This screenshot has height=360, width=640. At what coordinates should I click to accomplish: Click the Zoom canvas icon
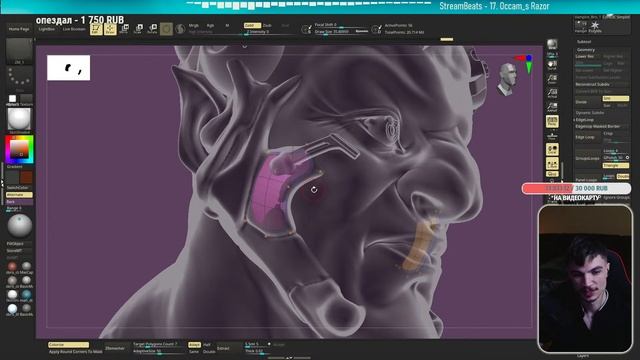tap(552, 79)
